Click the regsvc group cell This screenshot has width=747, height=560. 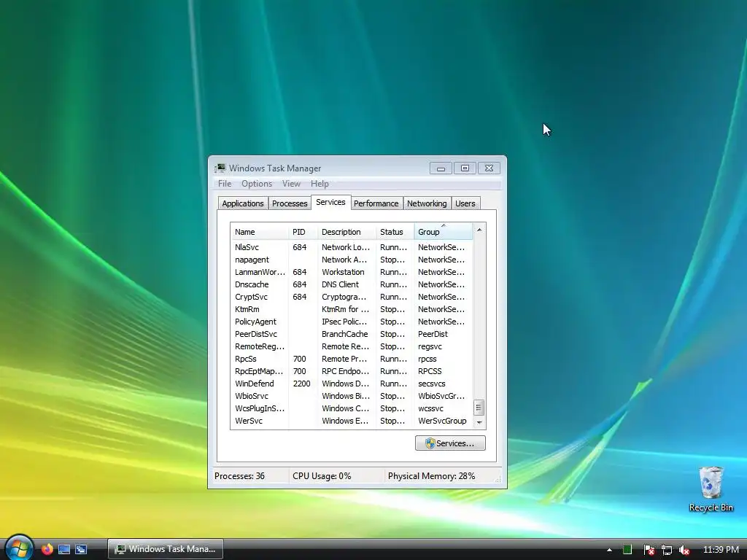point(430,346)
